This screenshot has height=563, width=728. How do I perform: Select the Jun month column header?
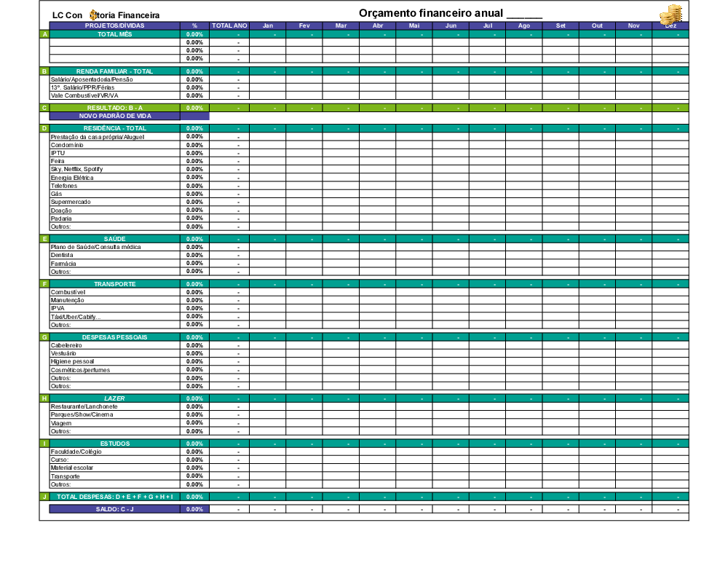(x=451, y=25)
